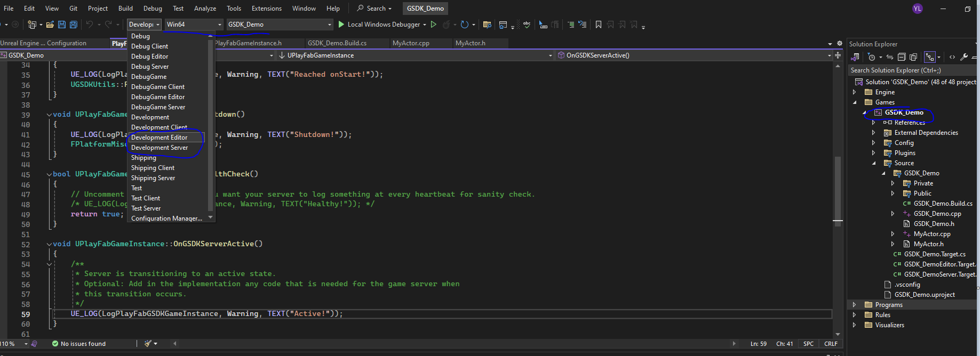Start debugging with the green play icon
The width and height of the screenshot is (980, 356).
[x=341, y=25]
